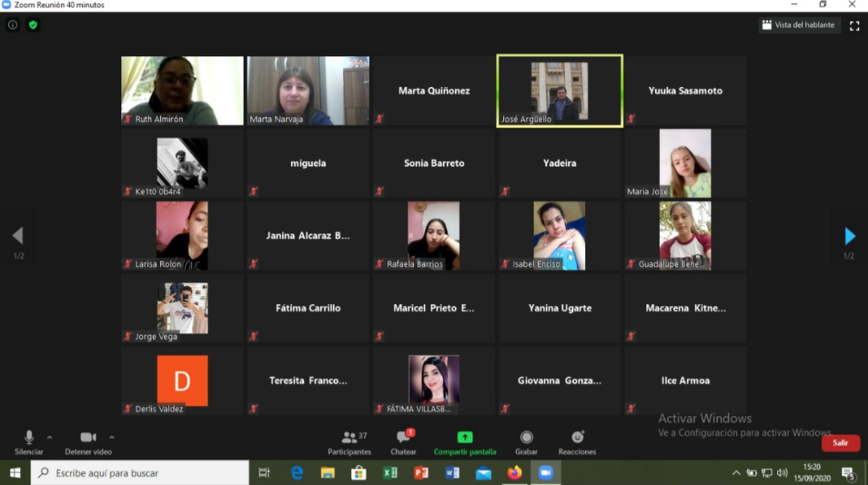The height and width of the screenshot is (485, 868).
Task: Leave meeting with red Salir button
Action: [x=841, y=443]
